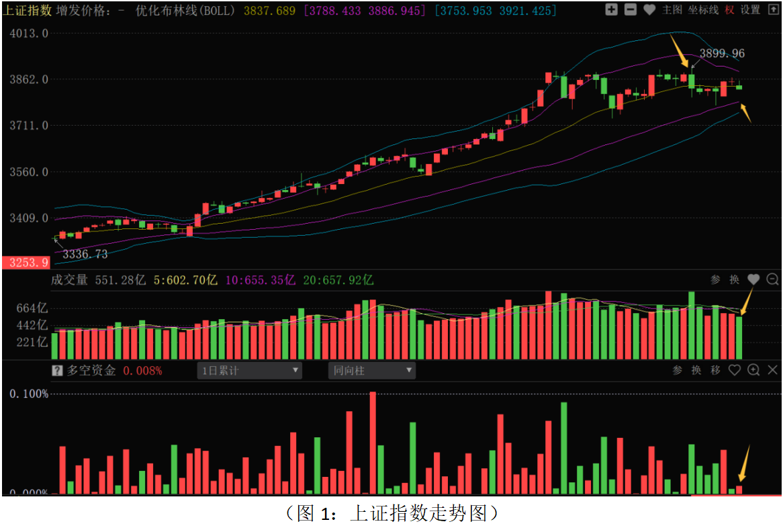Click the 上证指数 title text
Viewport: 783px width, 532px height.
pos(28,11)
